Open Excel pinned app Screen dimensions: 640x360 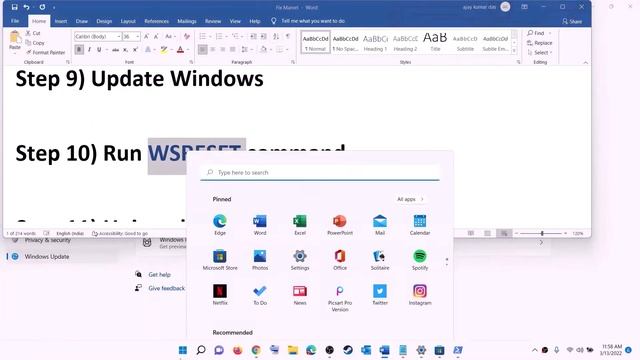click(x=300, y=224)
